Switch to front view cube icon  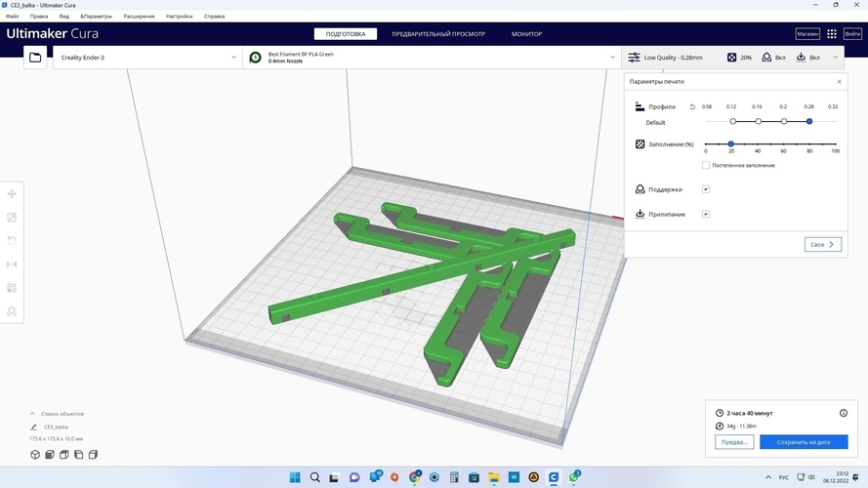pos(49,454)
